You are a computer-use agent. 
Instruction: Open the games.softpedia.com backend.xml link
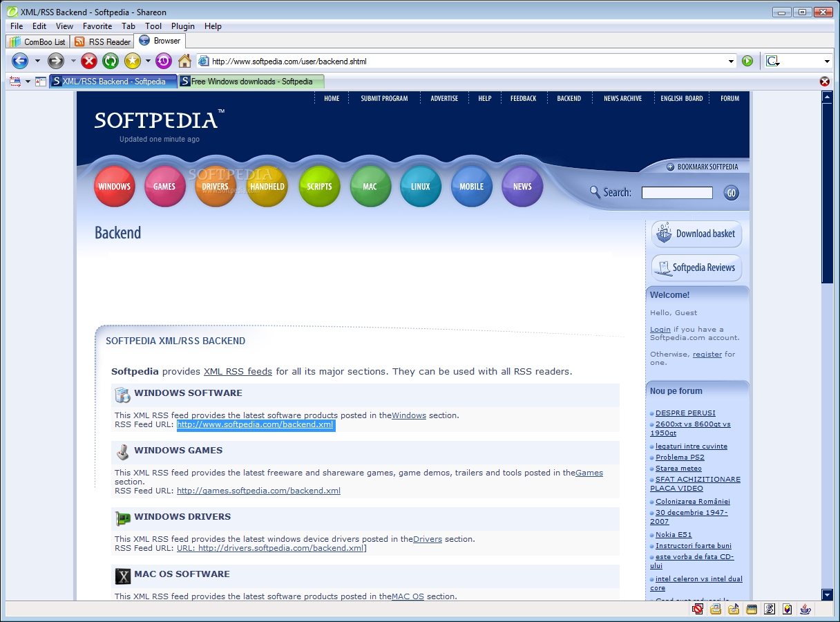pyautogui.click(x=258, y=491)
